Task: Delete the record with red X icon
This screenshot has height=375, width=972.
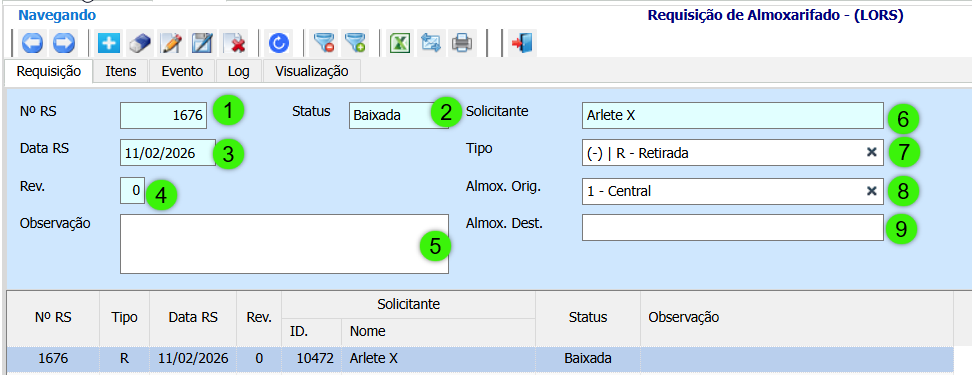Action: [234, 43]
